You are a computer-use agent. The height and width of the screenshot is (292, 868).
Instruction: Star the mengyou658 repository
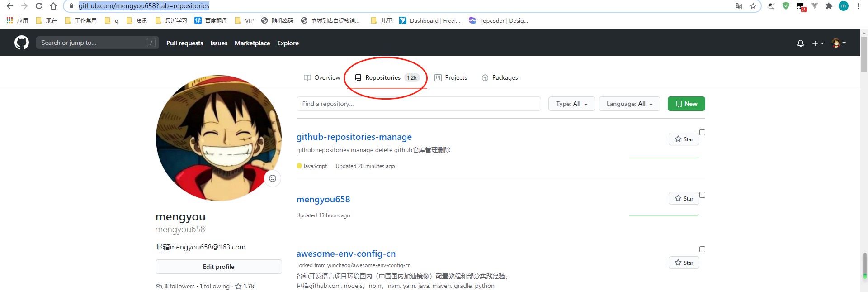click(684, 198)
